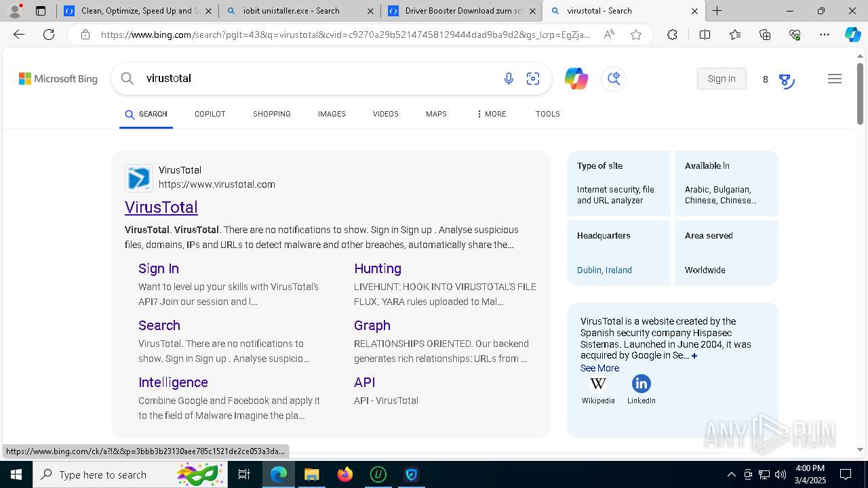Add this page to favorites star

point(636,35)
